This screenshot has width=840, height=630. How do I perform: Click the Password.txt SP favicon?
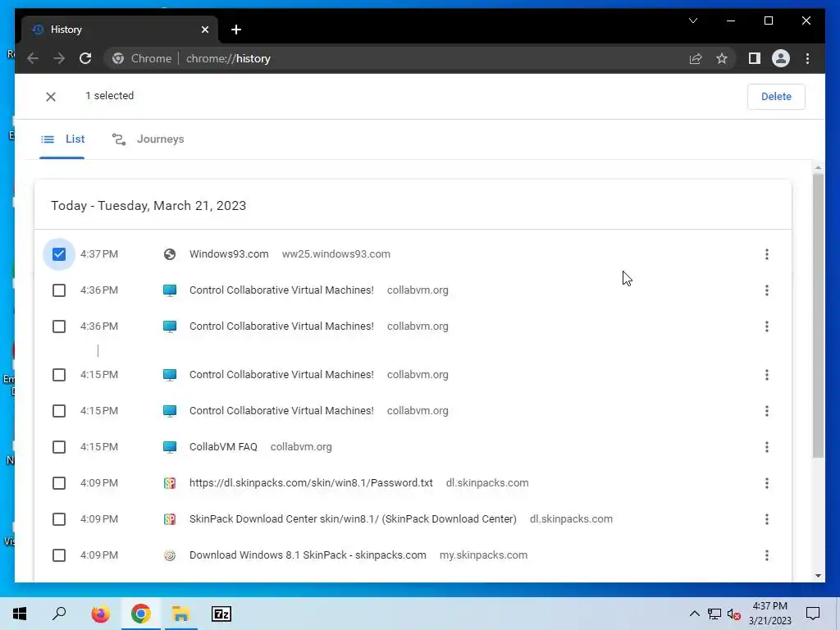pos(169,483)
